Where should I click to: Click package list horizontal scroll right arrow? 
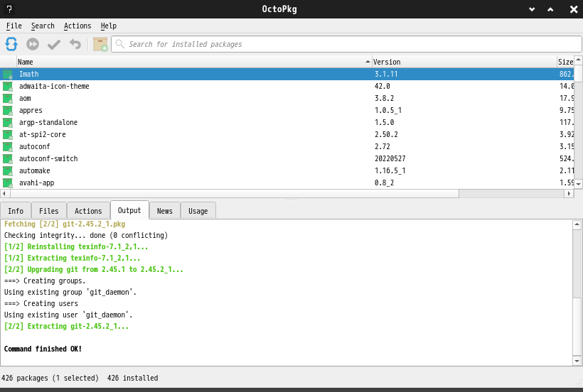tap(569, 193)
